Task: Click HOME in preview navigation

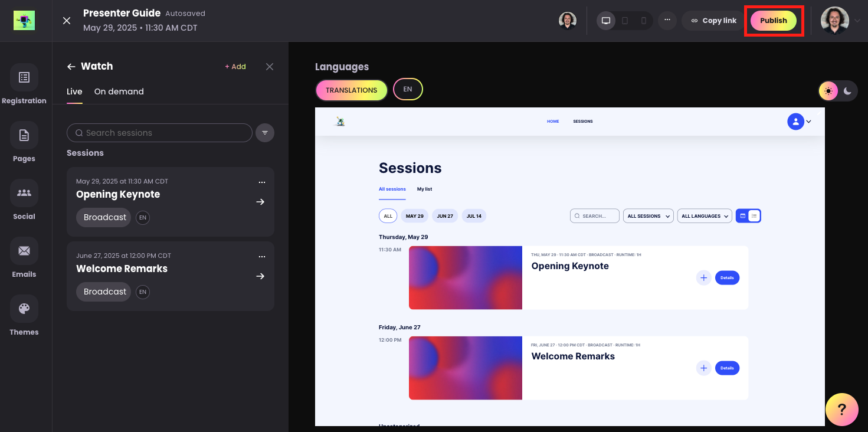Action: pyautogui.click(x=553, y=122)
